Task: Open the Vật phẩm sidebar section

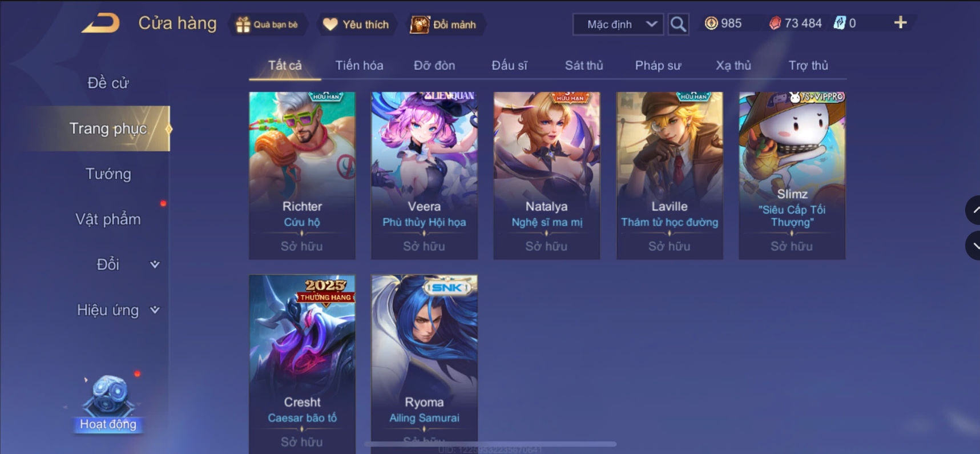Action: (x=108, y=219)
